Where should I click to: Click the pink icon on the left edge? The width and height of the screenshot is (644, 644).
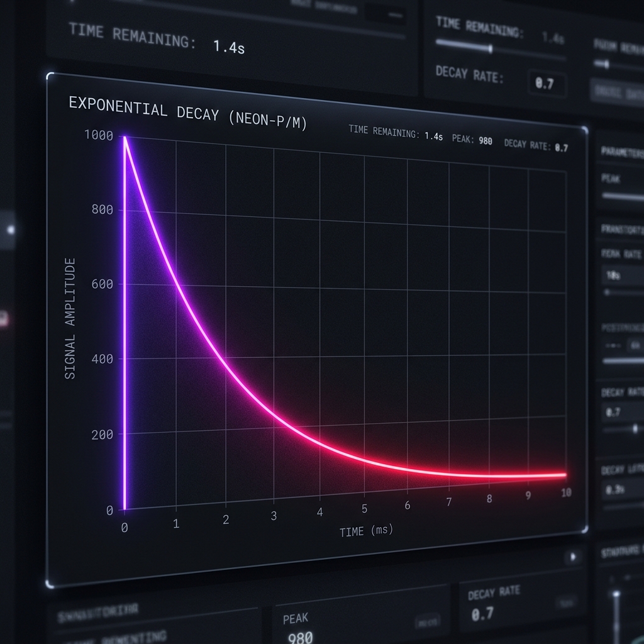pos(3,319)
